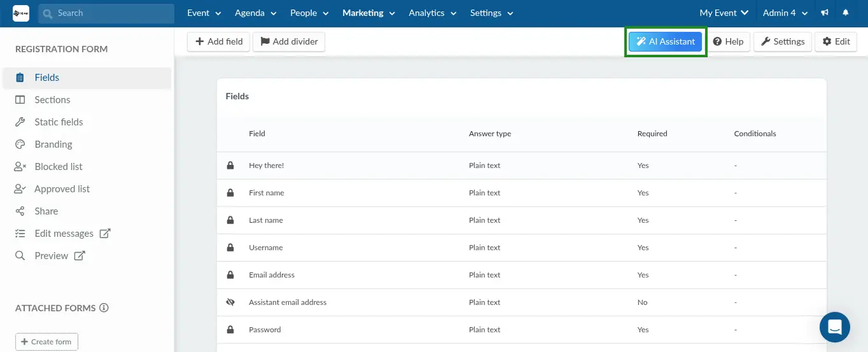Open the Preview link
868x352 pixels.
click(52, 256)
